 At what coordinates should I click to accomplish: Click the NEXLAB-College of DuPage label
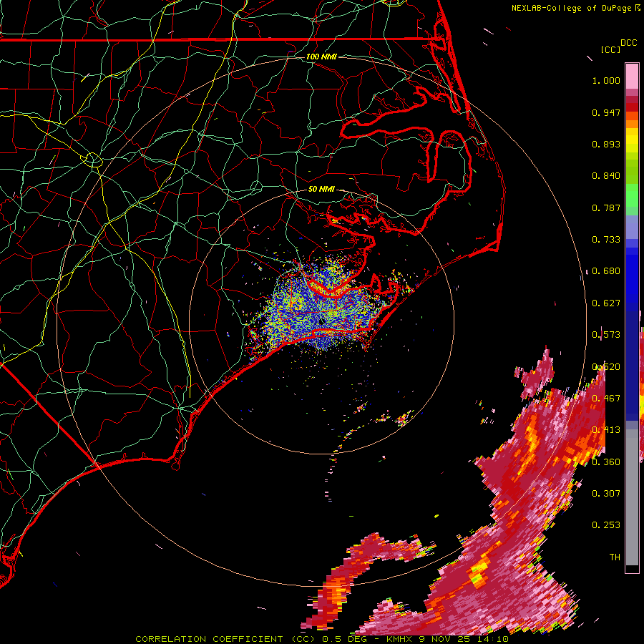pos(572,8)
